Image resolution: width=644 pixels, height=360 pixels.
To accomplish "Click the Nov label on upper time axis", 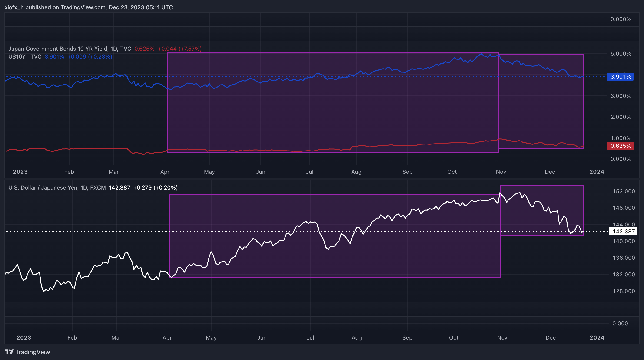I will [x=501, y=172].
